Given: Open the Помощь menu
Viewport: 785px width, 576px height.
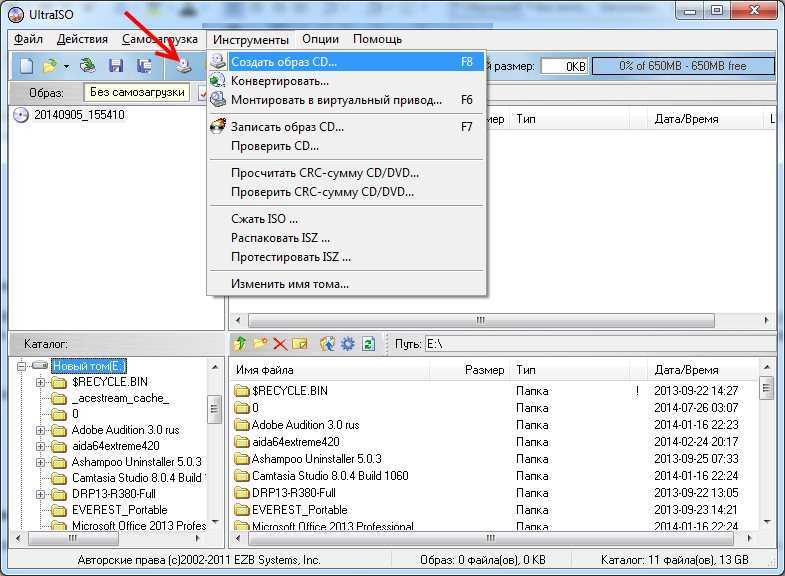Looking at the screenshot, I should pyautogui.click(x=377, y=39).
